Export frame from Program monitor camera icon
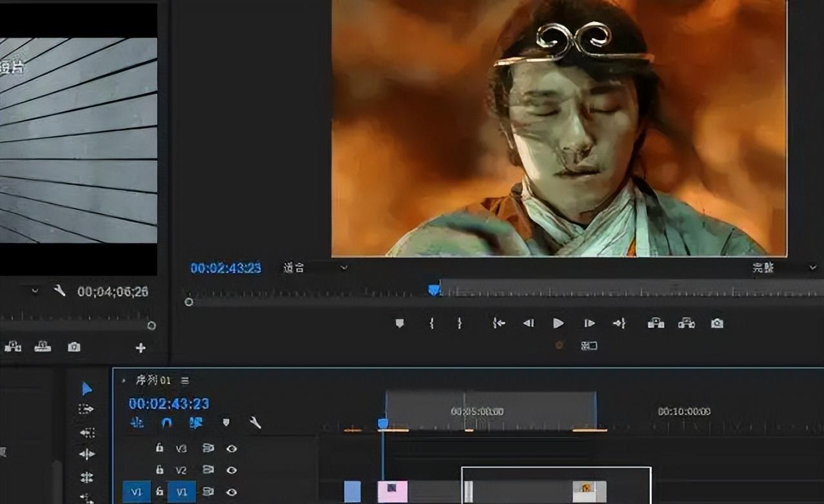824x504 pixels. tap(717, 324)
